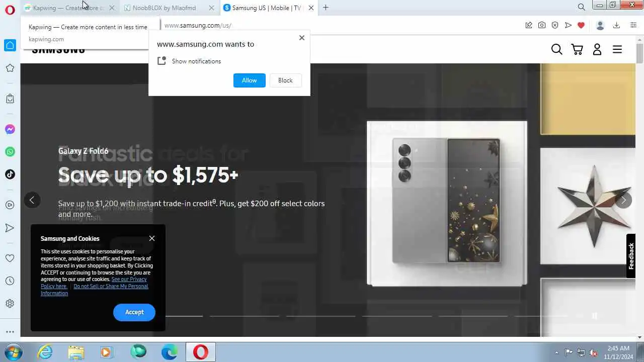Viewport: 644px width, 362px height.
Task: Click the red heart bookmark icon
Action: [x=581, y=25]
